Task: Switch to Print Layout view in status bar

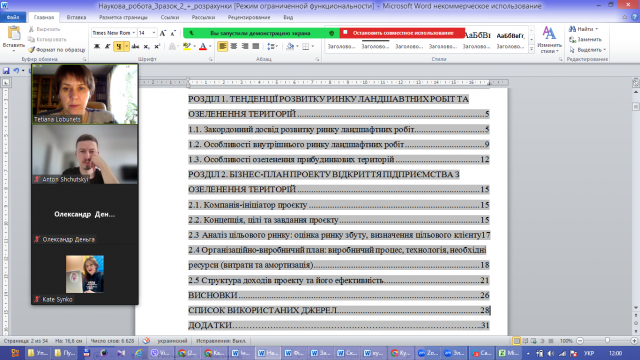Action: 516,340
